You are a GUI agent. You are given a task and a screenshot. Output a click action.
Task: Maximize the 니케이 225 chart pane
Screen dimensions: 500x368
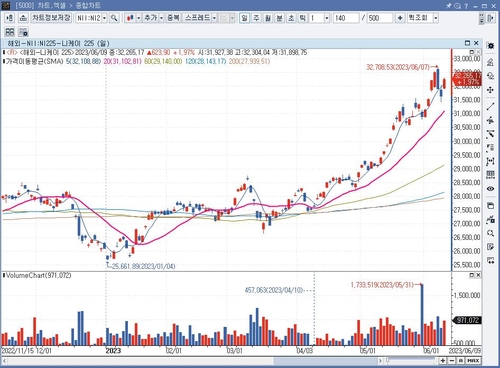467,43
